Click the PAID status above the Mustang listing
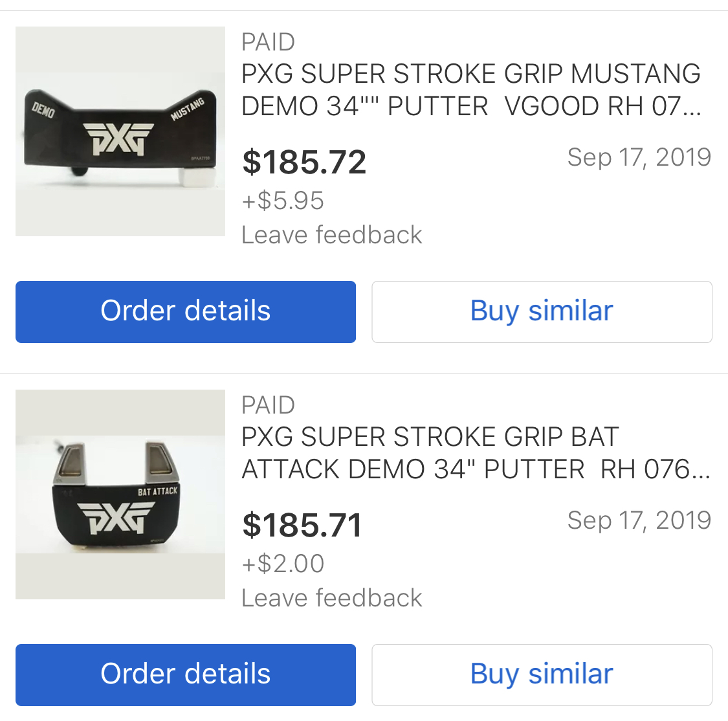The height and width of the screenshot is (721, 728). [268, 42]
